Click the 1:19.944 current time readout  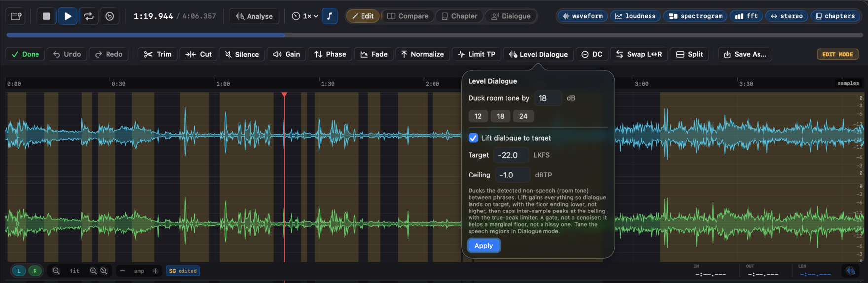[x=153, y=16]
